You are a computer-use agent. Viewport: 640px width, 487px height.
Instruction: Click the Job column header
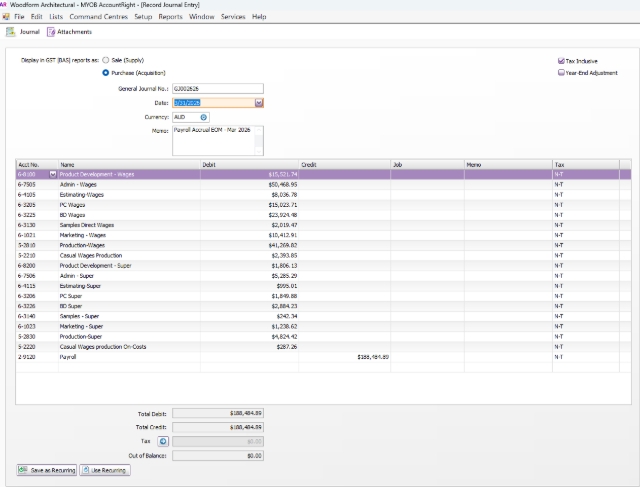point(427,165)
